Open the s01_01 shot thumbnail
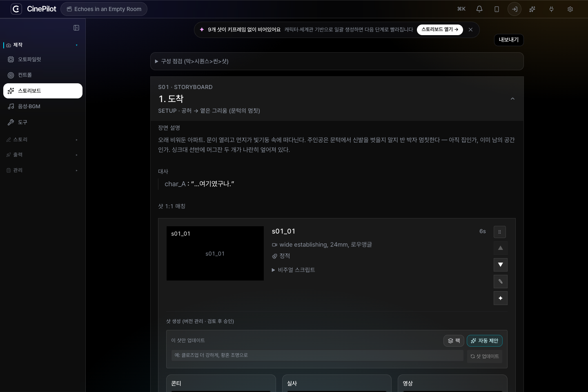 215,253
